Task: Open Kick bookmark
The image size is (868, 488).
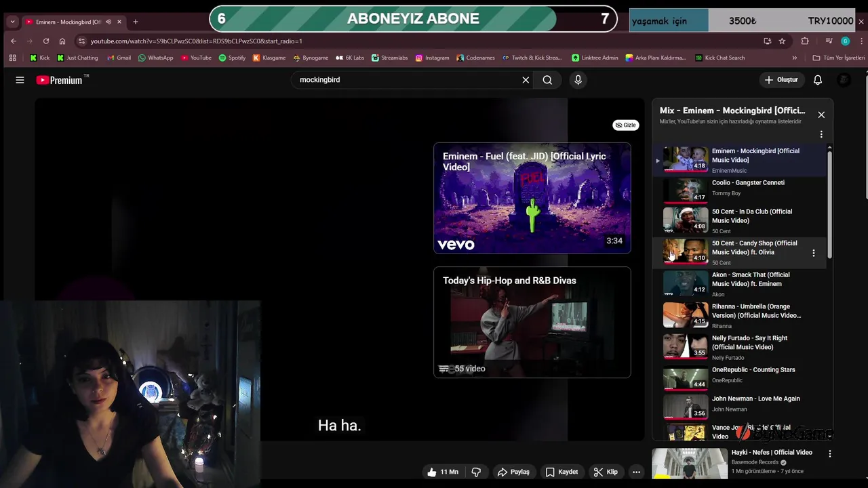Action: (x=39, y=58)
